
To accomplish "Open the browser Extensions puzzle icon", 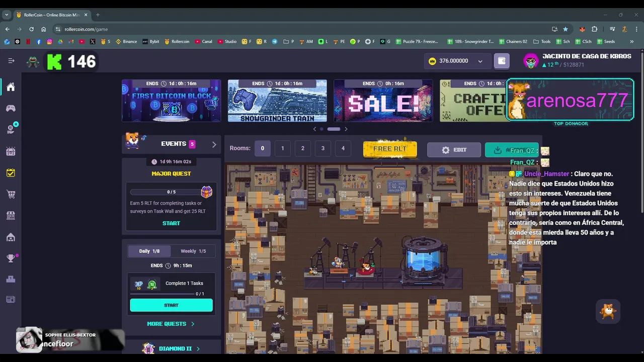I will coord(594,29).
